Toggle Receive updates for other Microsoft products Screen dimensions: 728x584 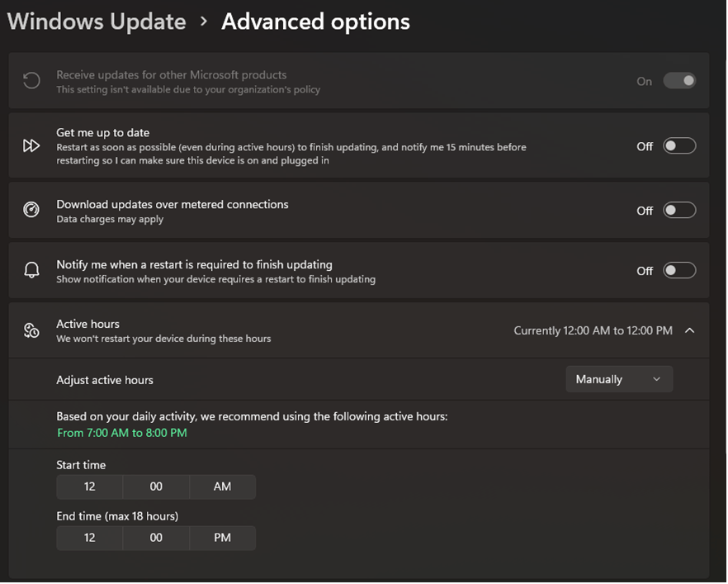(679, 81)
